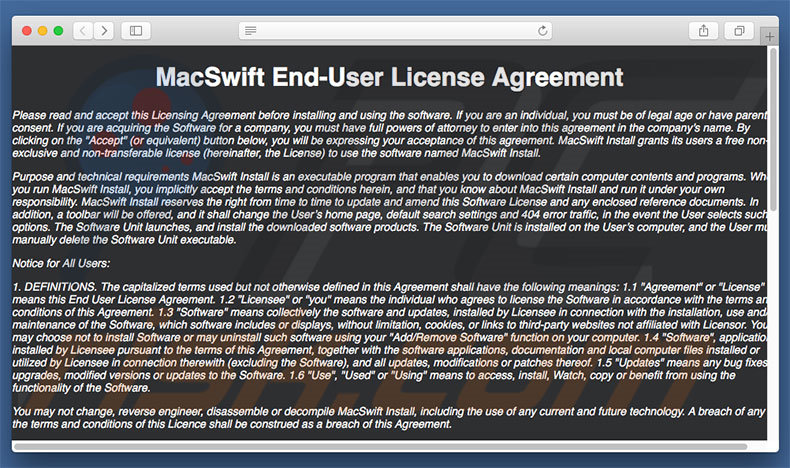Click the "Notice for All Users:" line
Image resolution: width=790 pixels, height=468 pixels.
[61, 263]
